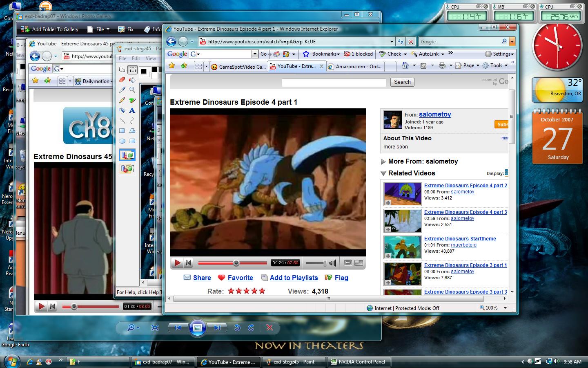
Task: Switch YouTube player to full screen mode
Action: (359, 263)
